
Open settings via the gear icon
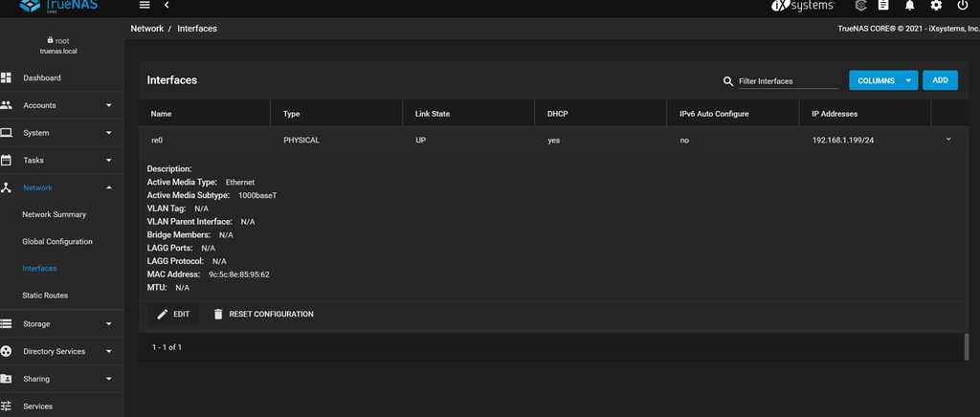point(936,6)
